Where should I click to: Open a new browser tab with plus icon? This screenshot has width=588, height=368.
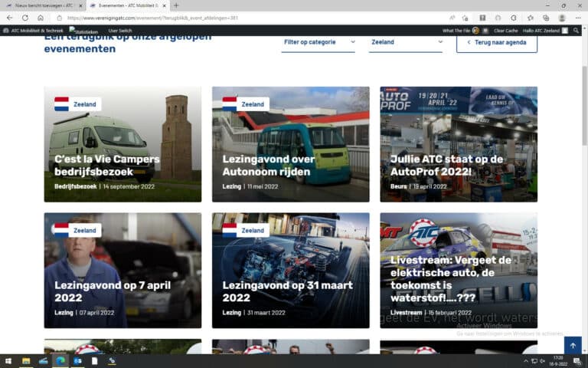[x=176, y=5]
